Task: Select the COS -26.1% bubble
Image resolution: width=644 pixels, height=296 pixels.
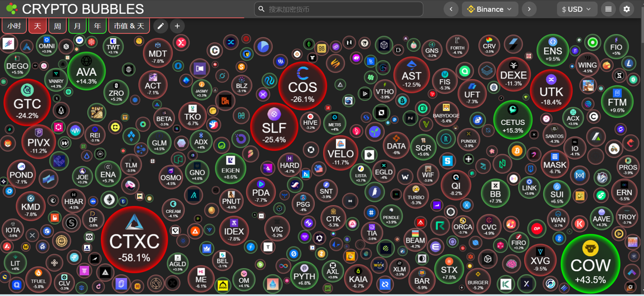Action: click(x=303, y=86)
